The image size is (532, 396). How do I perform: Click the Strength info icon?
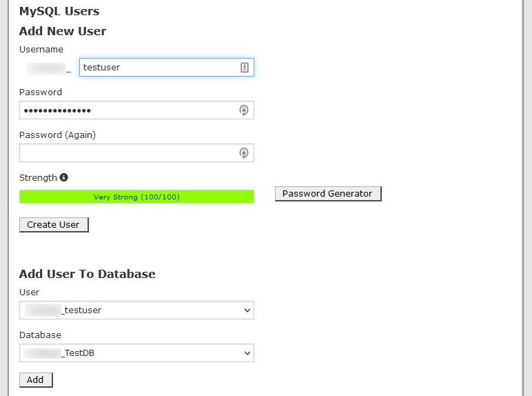64,177
